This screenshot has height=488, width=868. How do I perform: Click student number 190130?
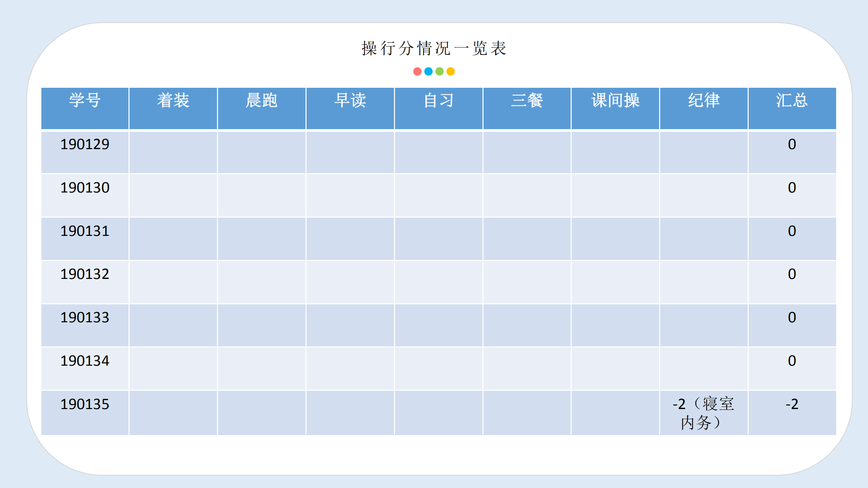coord(85,188)
